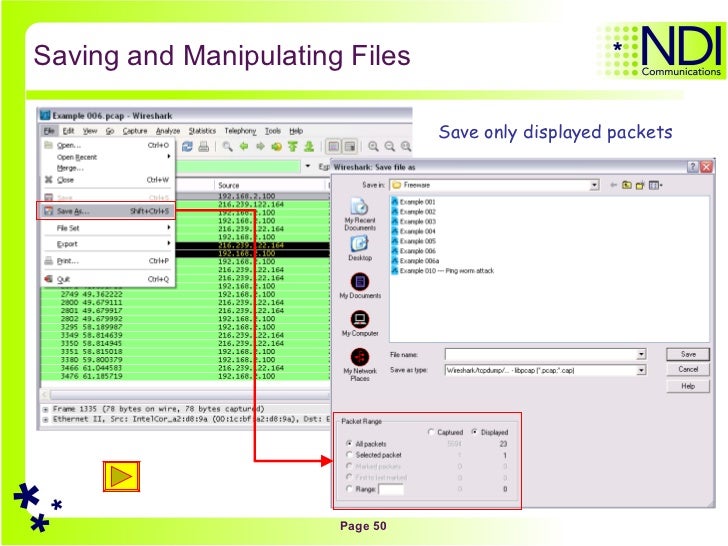This screenshot has height=546, width=728.
Task: Select the Captured radio button
Action: (x=431, y=432)
